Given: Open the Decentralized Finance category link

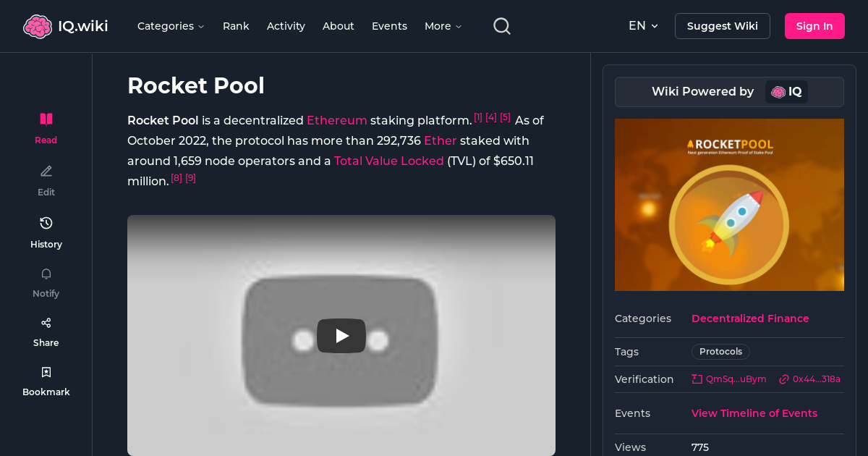Looking at the screenshot, I should [750, 318].
